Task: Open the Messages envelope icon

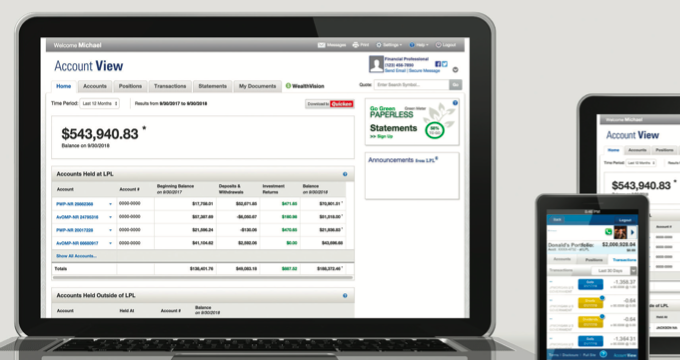Action: tap(321, 45)
